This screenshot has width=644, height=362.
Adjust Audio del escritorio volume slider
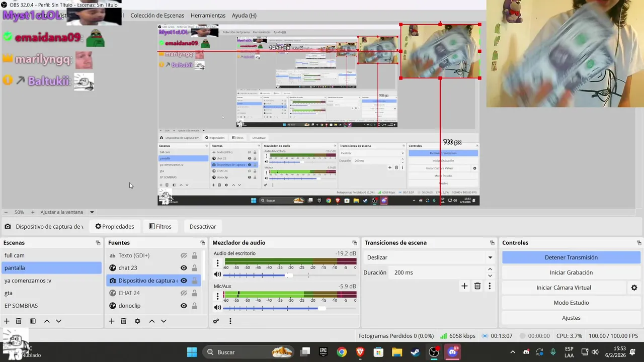coord(289,275)
